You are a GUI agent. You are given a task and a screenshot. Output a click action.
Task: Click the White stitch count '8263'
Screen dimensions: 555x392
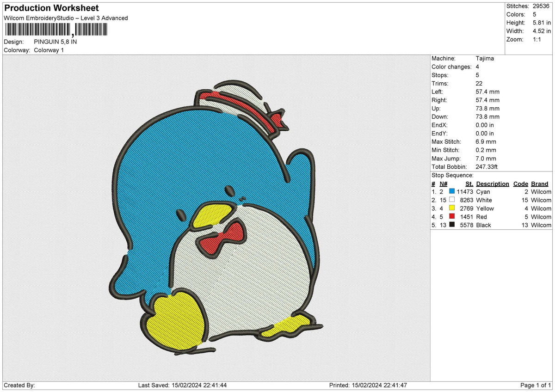[x=467, y=200]
